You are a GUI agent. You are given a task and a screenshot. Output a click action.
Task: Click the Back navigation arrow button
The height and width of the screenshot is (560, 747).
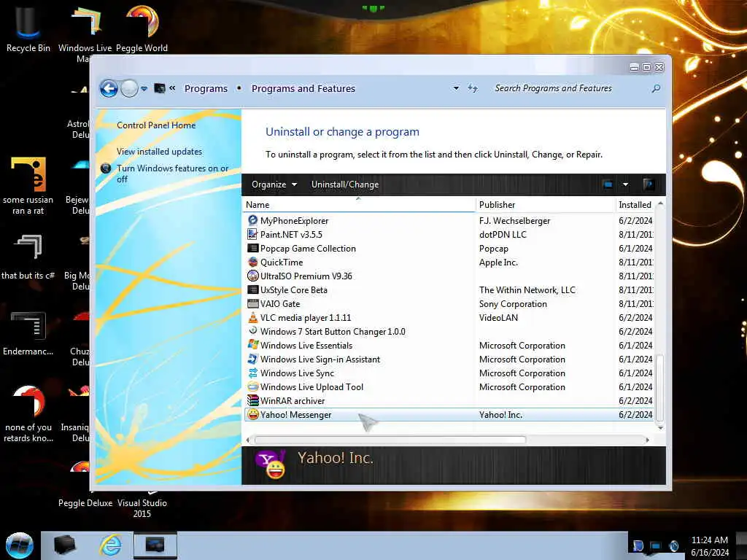[109, 88]
